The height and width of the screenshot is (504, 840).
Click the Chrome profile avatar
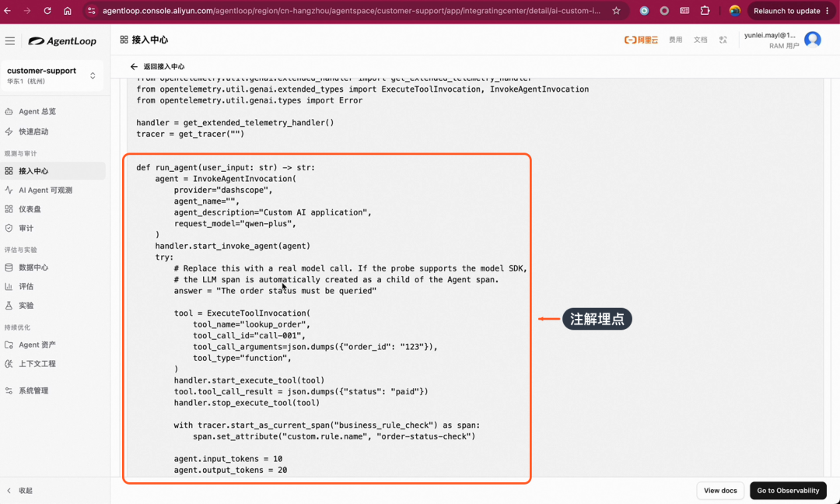click(735, 11)
